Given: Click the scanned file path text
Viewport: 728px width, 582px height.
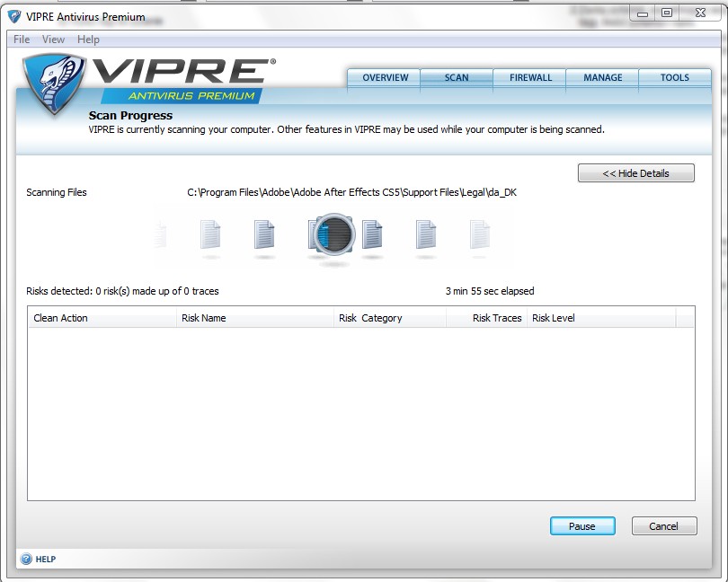Looking at the screenshot, I should (351, 192).
